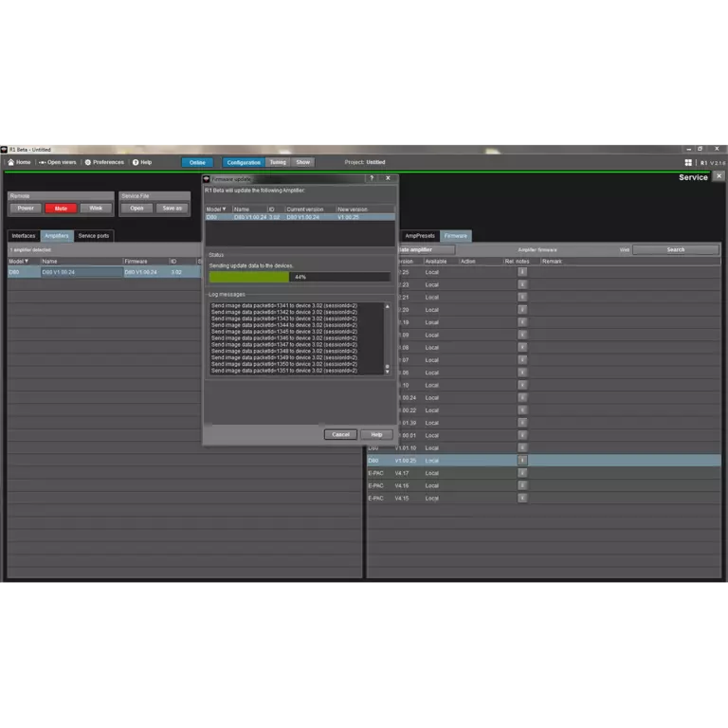The height and width of the screenshot is (728, 728).
Task: Open release notes for D80 V1.01.10
Action: click(x=522, y=447)
